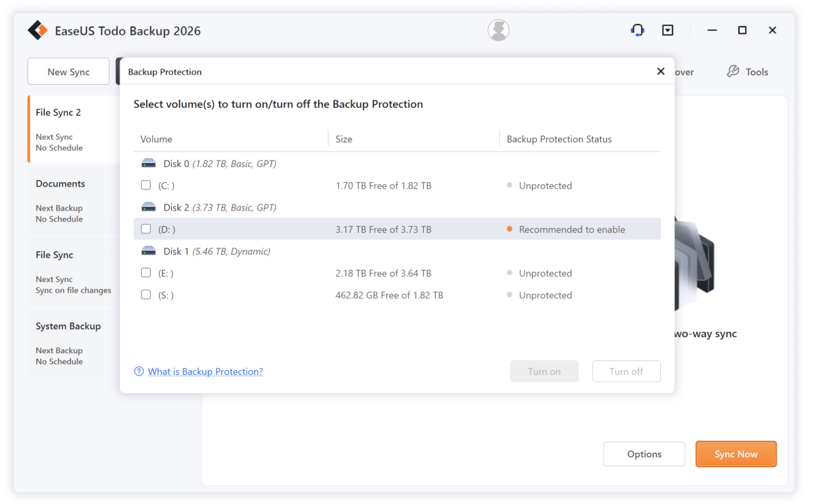Open the support headset icon
This screenshot has width=815, height=504.
click(x=637, y=30)
